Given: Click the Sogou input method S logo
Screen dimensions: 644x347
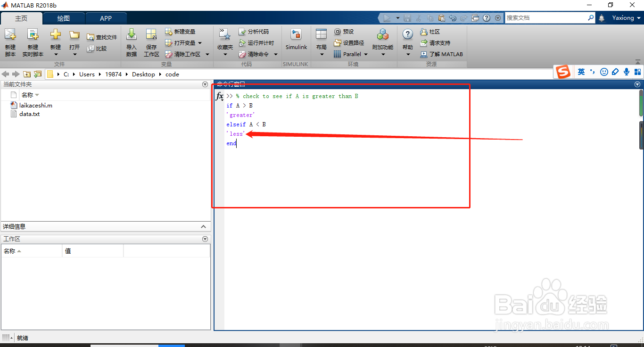Looking at the screenshot, I should (x=563, y=72).
